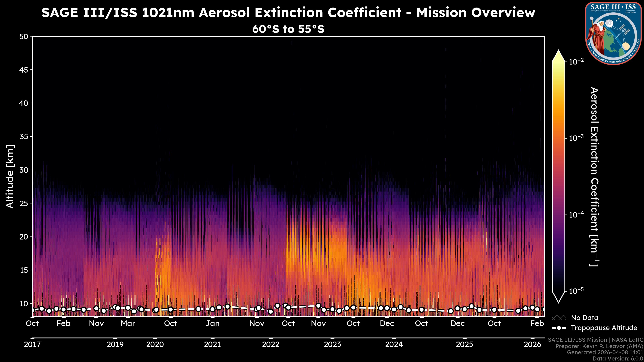Click the 50 km altitude tick label
644x362 pixels.
24,37
